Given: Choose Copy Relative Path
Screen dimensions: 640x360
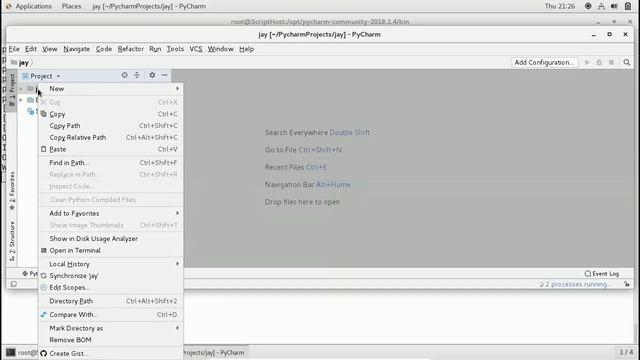Looking at the screenshot, I should [x=111, y=138].
